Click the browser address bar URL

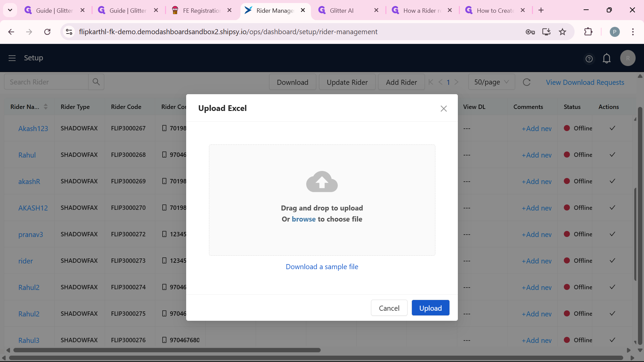(x=228, y=32)
